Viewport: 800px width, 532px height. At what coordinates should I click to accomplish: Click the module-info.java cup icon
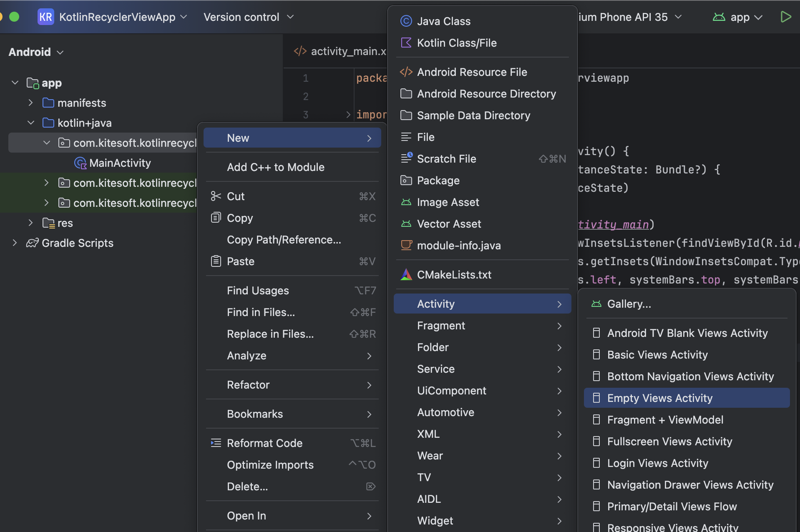(406, 246)
